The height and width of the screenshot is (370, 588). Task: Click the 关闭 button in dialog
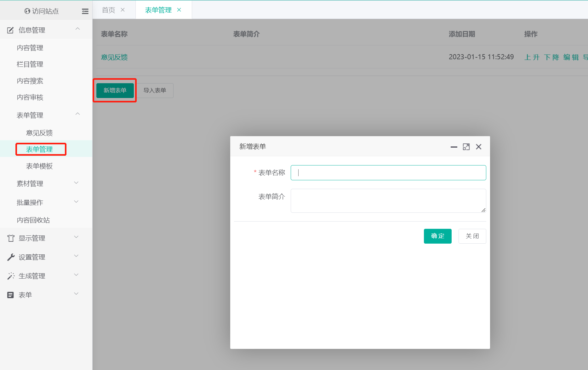coord(472,236)
